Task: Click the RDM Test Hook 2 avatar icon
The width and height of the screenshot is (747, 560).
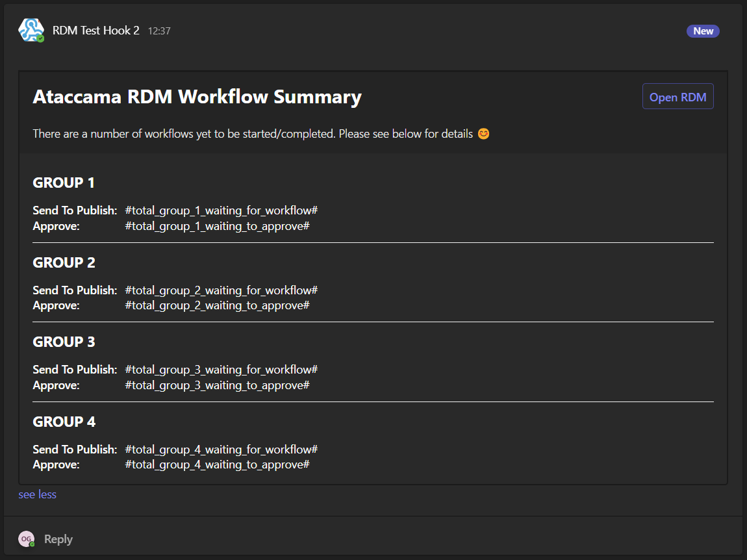Action: tap(31, 30)
